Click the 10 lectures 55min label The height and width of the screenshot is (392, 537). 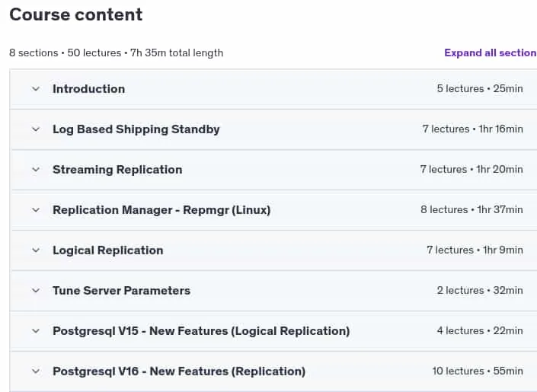478,371
